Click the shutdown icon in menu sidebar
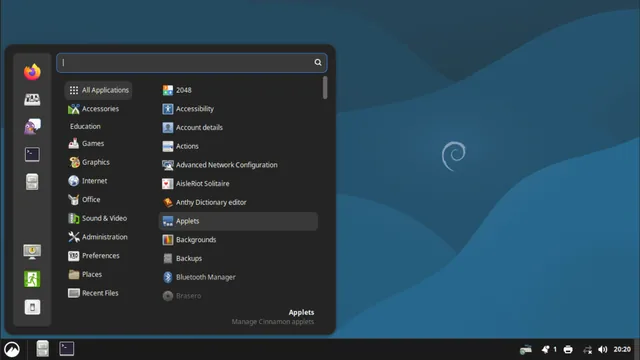This screenshot has height=360, width=640. click(32, 307)
